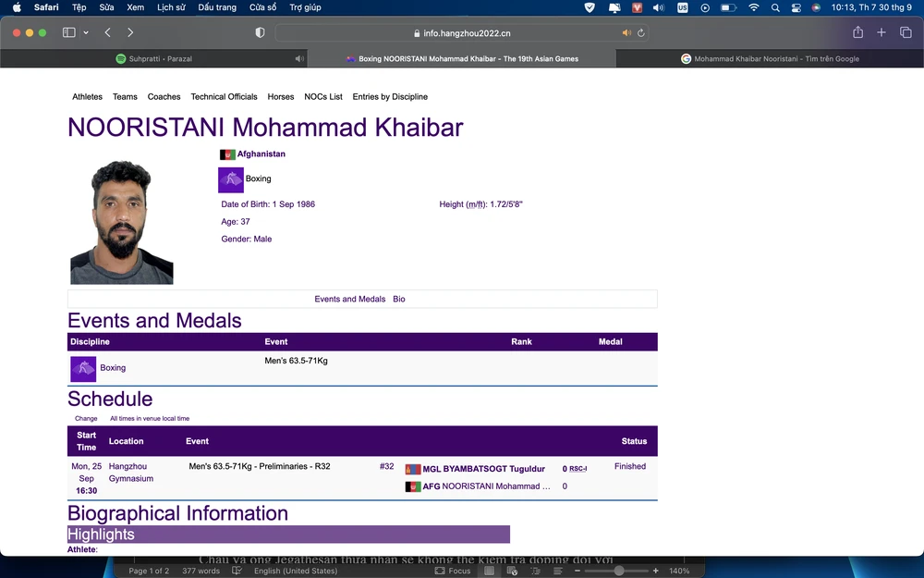Go back using the back arrow
Screen dimensions: 924x578
[x=108, y=32]
